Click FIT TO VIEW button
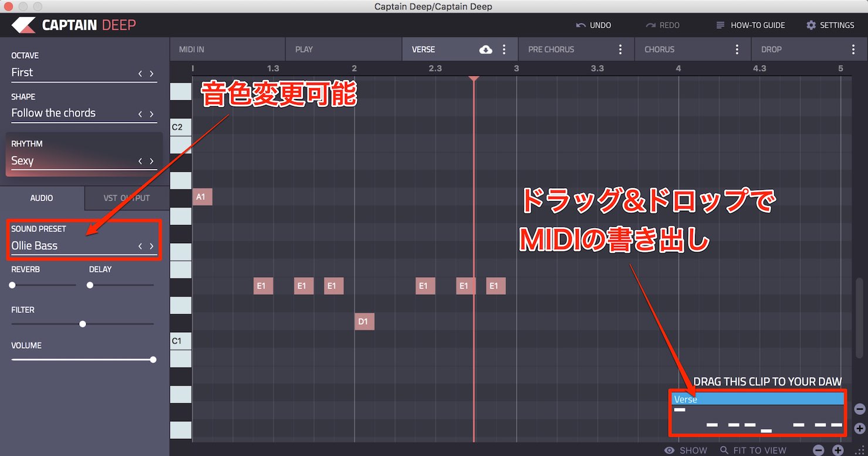 pos(754,450)
